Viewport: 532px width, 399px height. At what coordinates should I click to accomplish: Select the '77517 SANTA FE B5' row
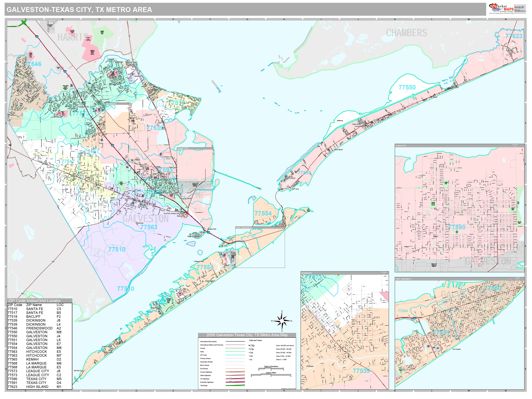click(40, 313)
